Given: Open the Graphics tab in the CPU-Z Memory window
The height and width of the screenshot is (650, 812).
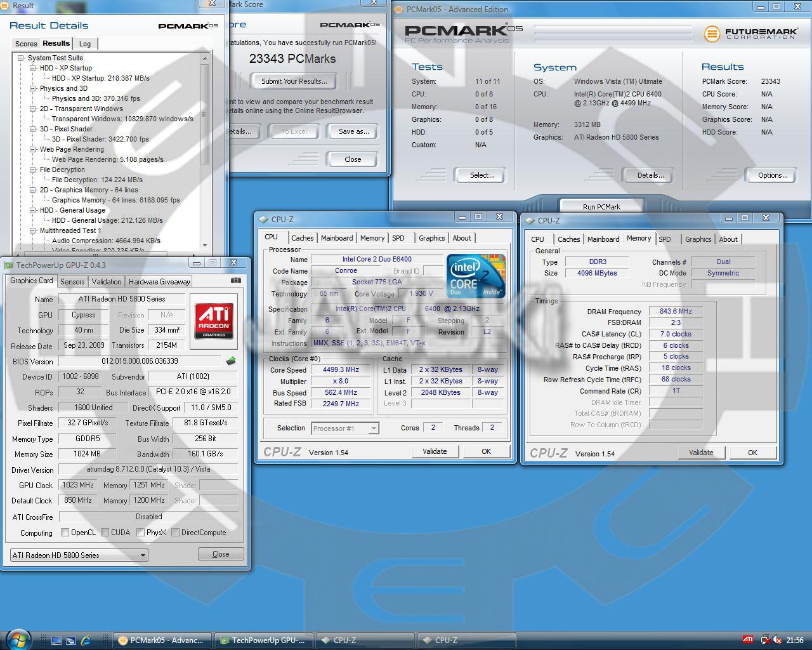Looking at the screenshot, I should (698, 239).
